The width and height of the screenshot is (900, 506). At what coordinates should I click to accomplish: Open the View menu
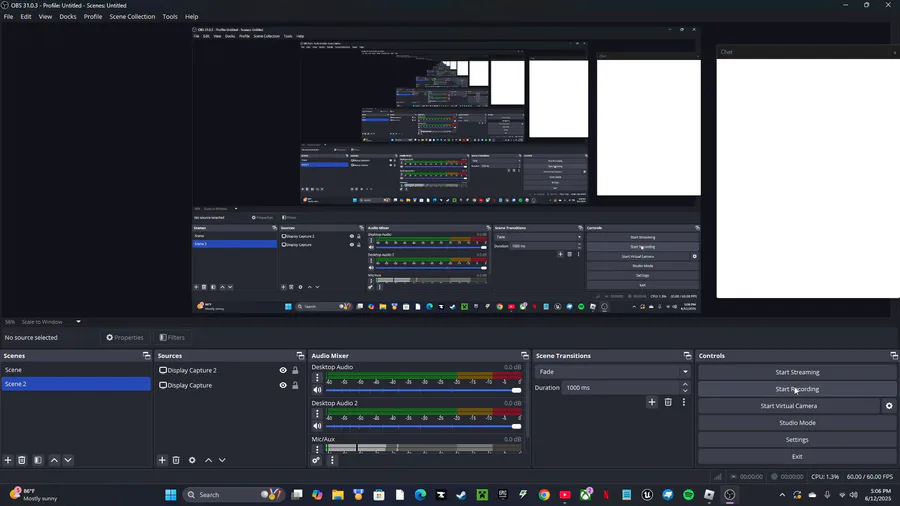(x=45, y=17)
